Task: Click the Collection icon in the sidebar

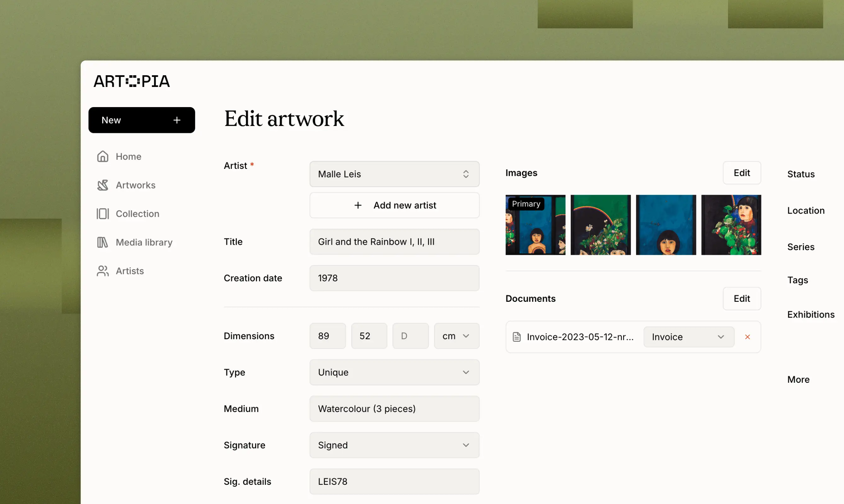Action: click(x=103, y=214)
